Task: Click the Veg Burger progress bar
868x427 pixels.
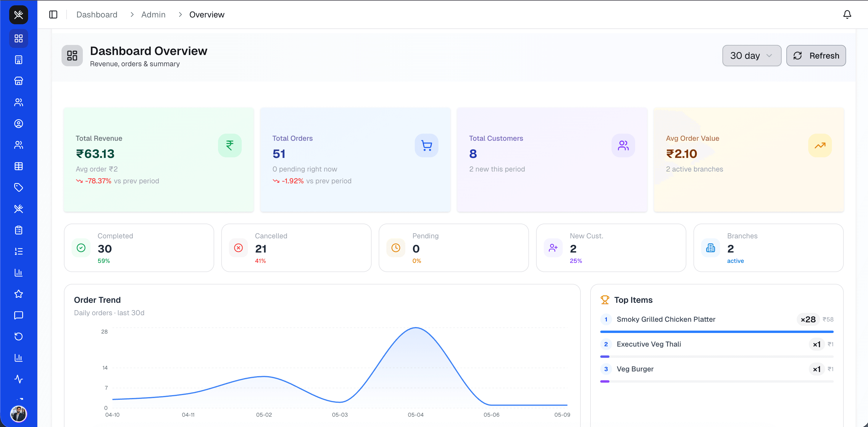Action: 717,381
